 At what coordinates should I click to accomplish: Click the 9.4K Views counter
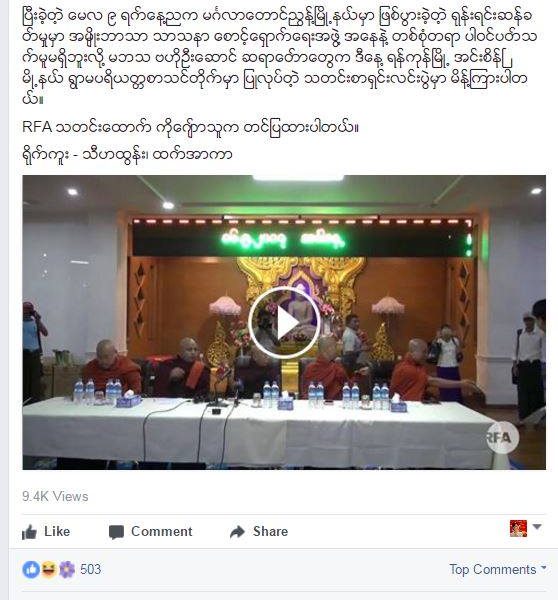click(55, 496)
